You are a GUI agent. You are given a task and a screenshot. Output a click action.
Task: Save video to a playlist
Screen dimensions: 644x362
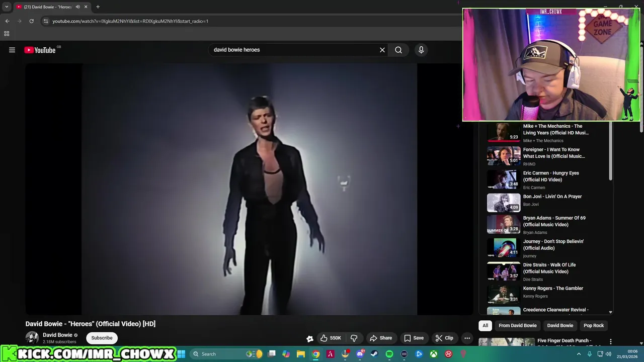click(414, 338)
